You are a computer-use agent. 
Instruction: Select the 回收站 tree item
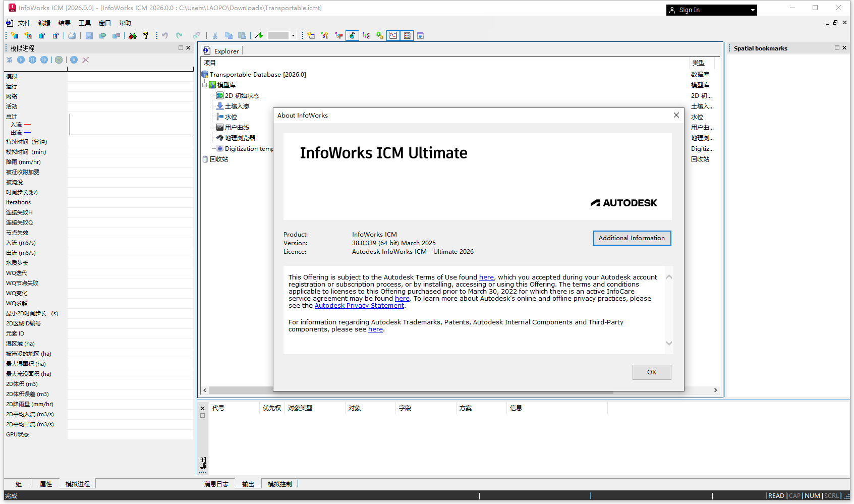(x=219, y=159)
